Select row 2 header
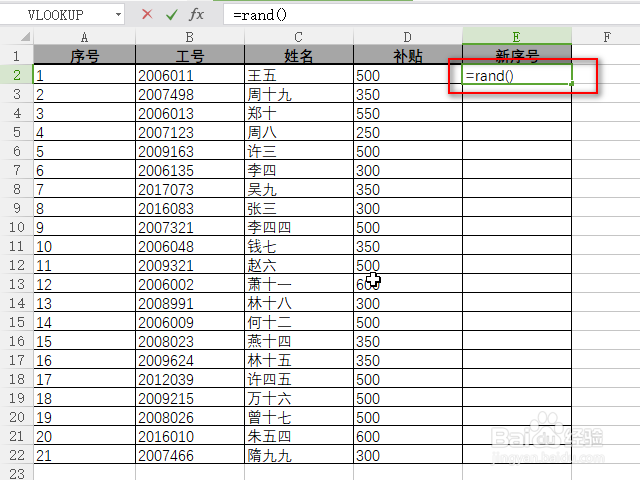The image size is (640, 480). pyautogui.click(x=16, y=75)
